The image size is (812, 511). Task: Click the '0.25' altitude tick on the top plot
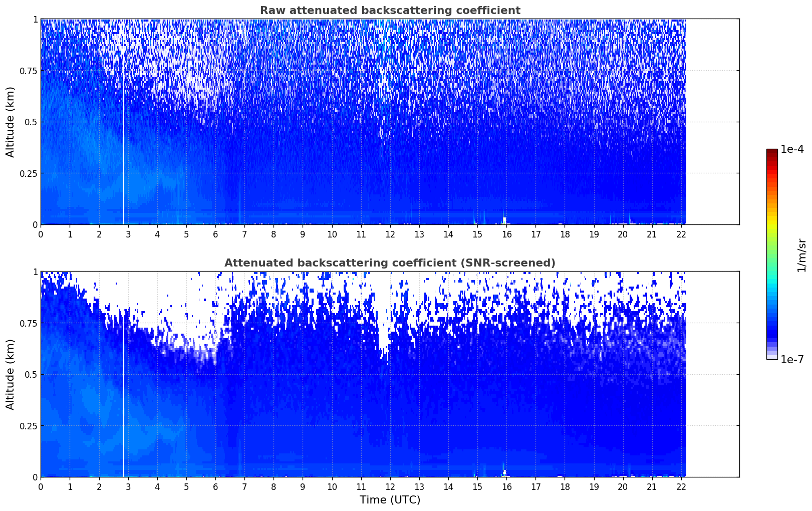pos(28,173)
